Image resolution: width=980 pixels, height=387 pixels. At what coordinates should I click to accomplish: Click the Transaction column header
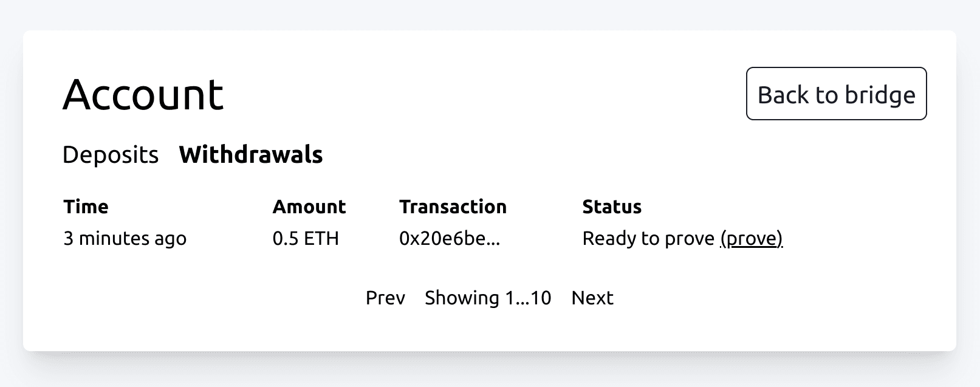pyautogui.click(x=453, y=207)
